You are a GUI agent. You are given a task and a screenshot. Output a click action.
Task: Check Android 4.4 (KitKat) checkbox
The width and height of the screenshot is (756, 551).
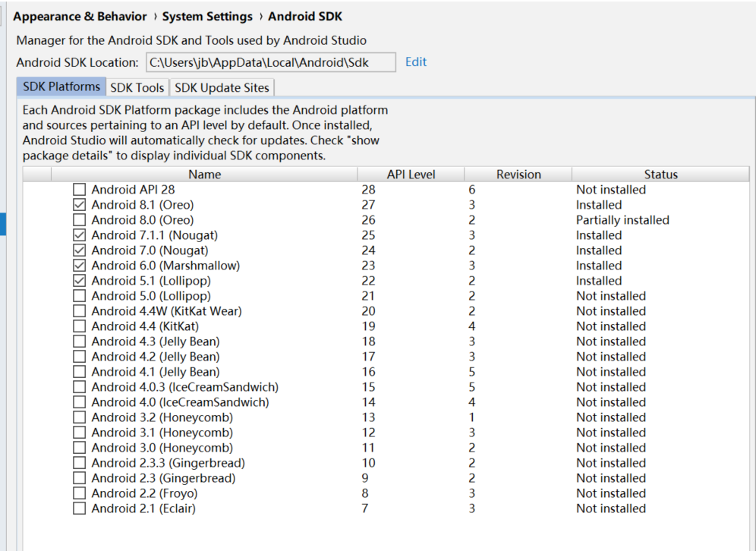[x=80, y=326]
